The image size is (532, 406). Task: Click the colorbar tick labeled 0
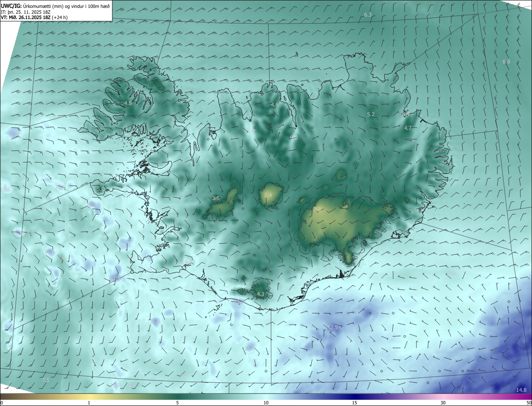click(x=2, y=403)
